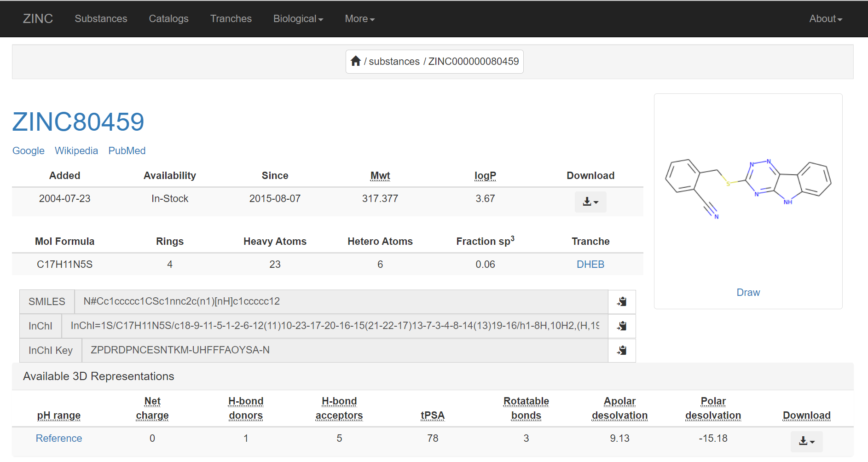Viewport: 868px width, 462px height.
Task: Open the PubMed link
Action: [x=127, y=151]
